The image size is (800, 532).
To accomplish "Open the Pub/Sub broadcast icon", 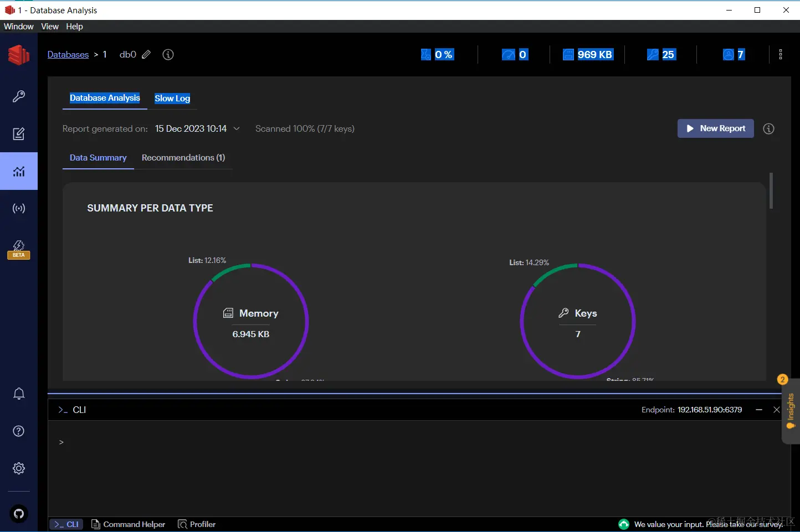I will pos(19,209).
